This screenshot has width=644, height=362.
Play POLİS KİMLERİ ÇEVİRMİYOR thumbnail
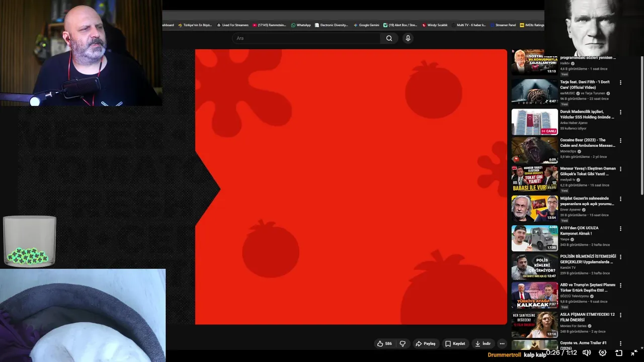534,266
